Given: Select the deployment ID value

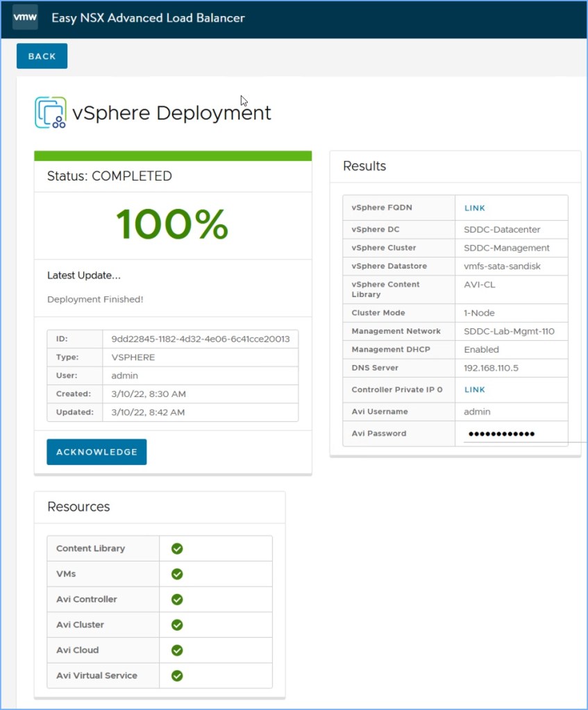Looking at the screenshot, I should tap(200, 339).
